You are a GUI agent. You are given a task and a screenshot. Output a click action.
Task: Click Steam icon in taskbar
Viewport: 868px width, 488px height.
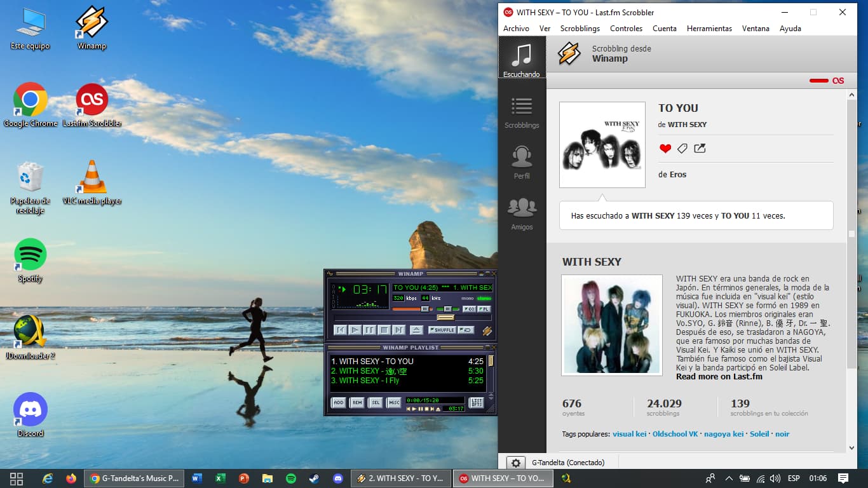point(314,478)
